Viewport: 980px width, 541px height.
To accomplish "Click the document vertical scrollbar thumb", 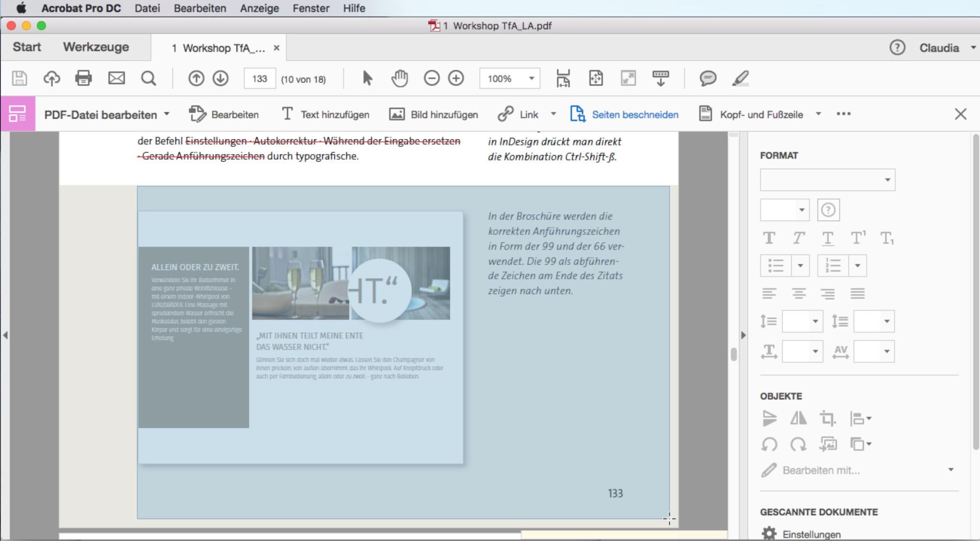I will point(733,354).
